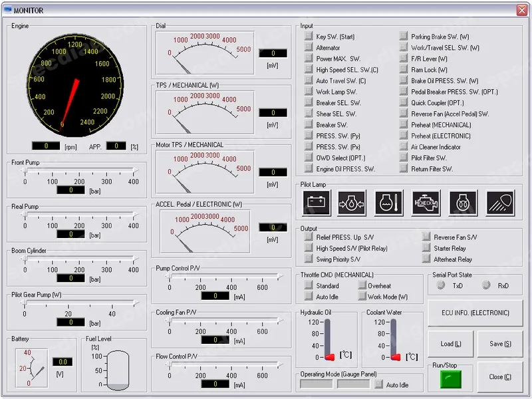The height and width of the screenshot is (399, 532).
Task: Toggle the Parking Brake SW (W) checkbox
Action: pos(404,37)
